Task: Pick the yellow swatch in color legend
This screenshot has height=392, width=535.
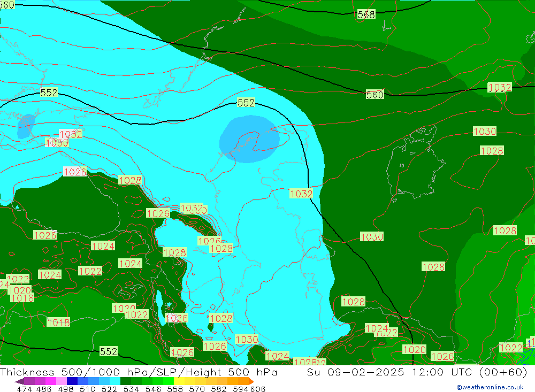Action: point(179,381)
